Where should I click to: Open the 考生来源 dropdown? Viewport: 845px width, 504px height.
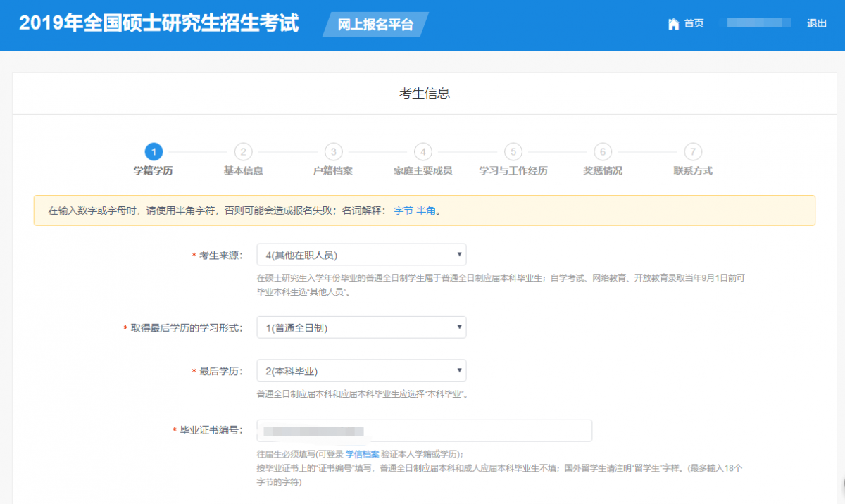click(x=361, y=254)
